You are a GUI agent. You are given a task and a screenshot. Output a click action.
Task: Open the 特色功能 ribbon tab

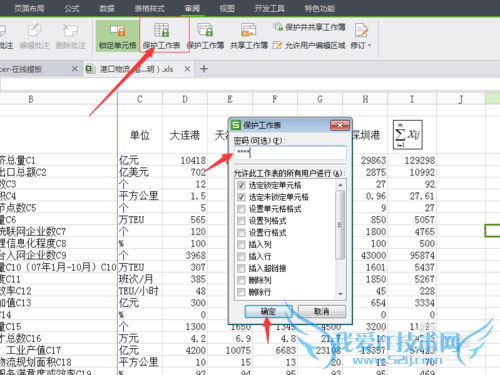(319, 8)
